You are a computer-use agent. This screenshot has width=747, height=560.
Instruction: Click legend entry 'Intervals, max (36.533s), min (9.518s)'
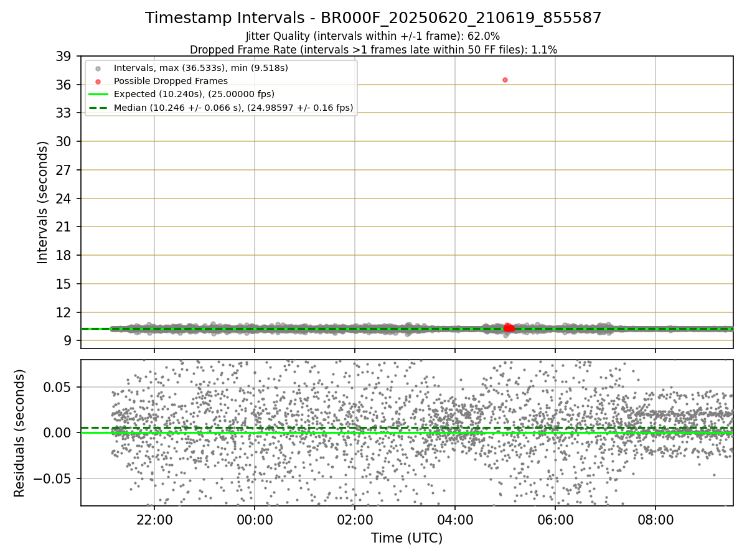tap(201, 67)
